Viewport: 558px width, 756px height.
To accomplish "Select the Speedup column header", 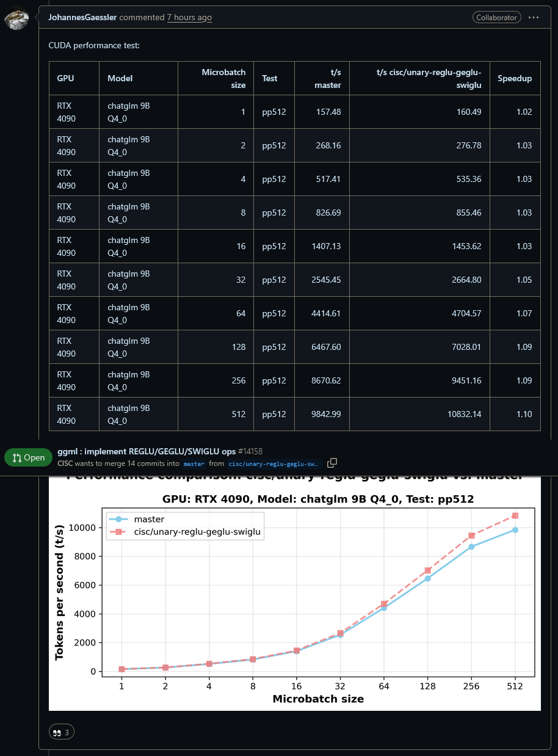I will (x=515, y=78).
